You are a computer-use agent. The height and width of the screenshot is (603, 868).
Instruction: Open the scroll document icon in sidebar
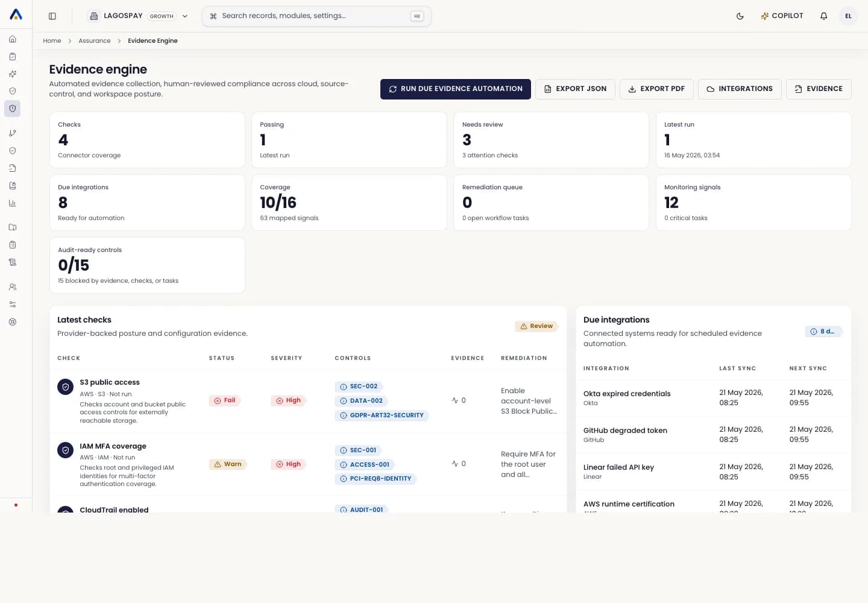[12, 262]
